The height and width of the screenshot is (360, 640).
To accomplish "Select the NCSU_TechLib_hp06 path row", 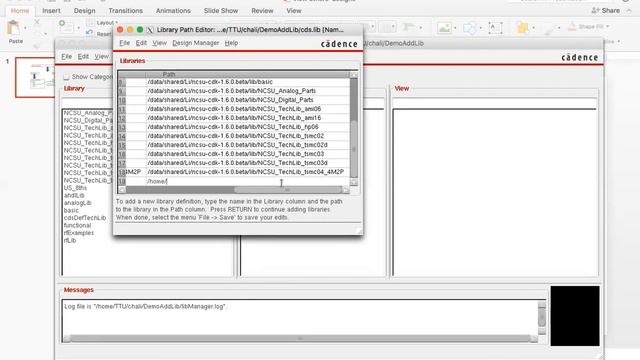I will (x=247, y=127).
